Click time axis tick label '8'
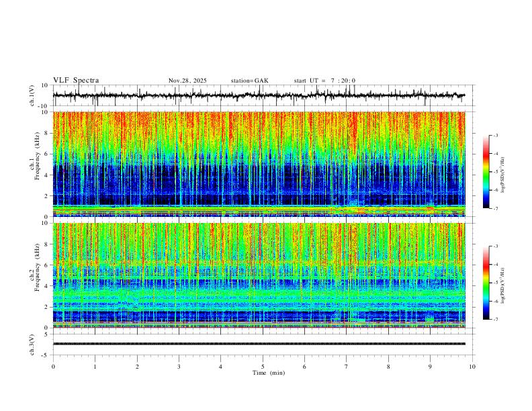Image resolution: width=532 pixels, height=411 pixels. tap(388, 367)
